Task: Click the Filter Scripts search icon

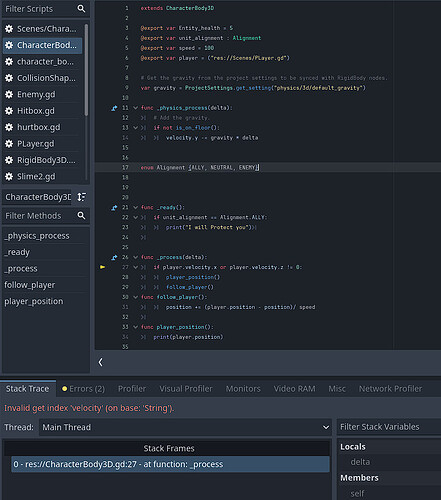Action: 81,9
